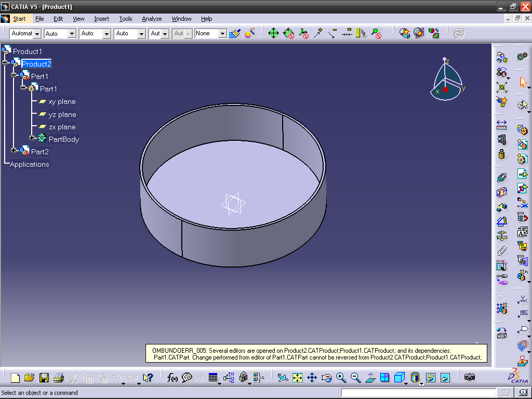Click the paperclip attach icon

click(501, 250)
